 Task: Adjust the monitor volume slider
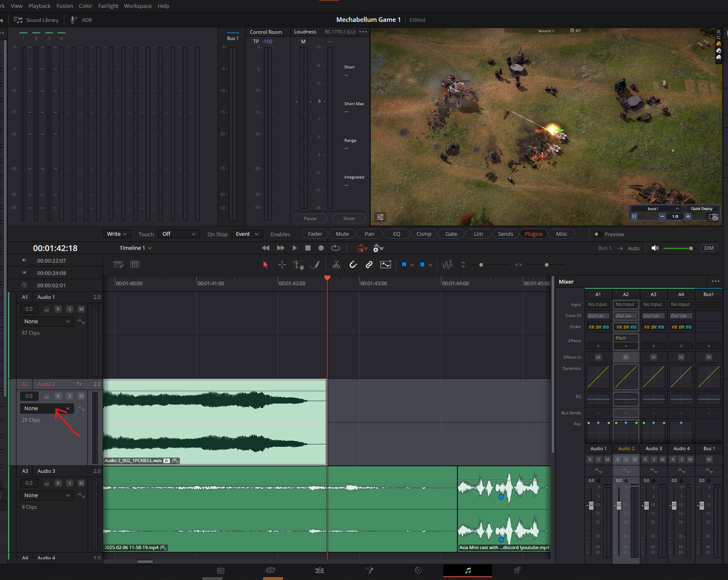click(x=678, y=248)
